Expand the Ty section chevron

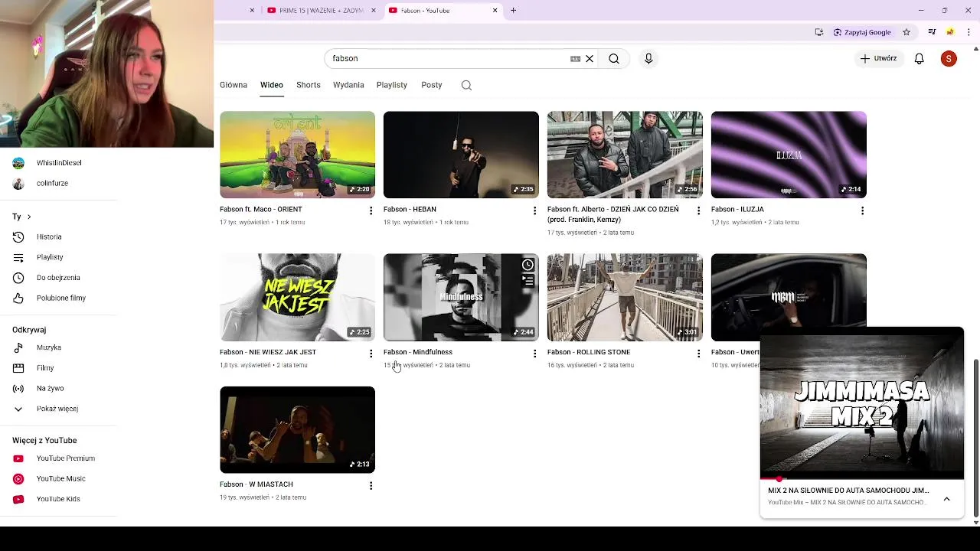29,217
